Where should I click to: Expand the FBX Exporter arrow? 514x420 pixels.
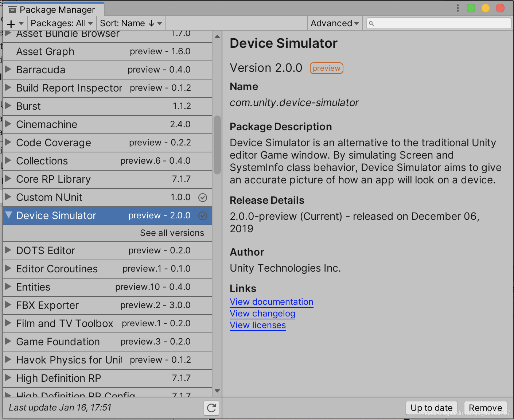click(x=8, y=304)
